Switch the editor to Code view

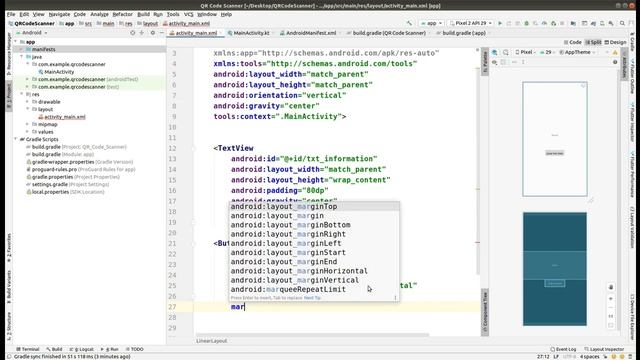[572, 42]
